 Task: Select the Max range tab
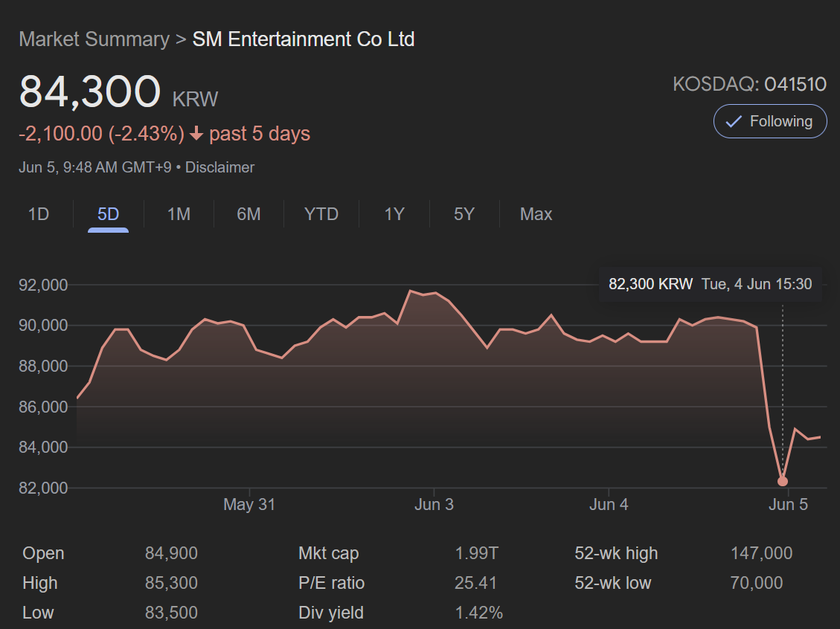[x=536, y=214]
